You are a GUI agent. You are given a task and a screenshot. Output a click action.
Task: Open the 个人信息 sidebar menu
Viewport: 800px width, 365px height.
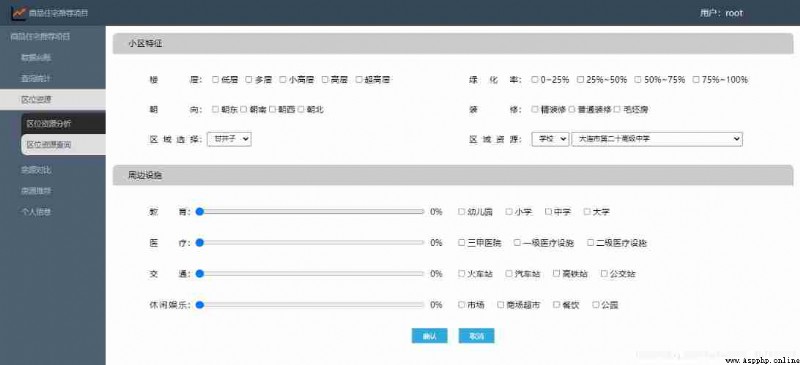(53, 211)
